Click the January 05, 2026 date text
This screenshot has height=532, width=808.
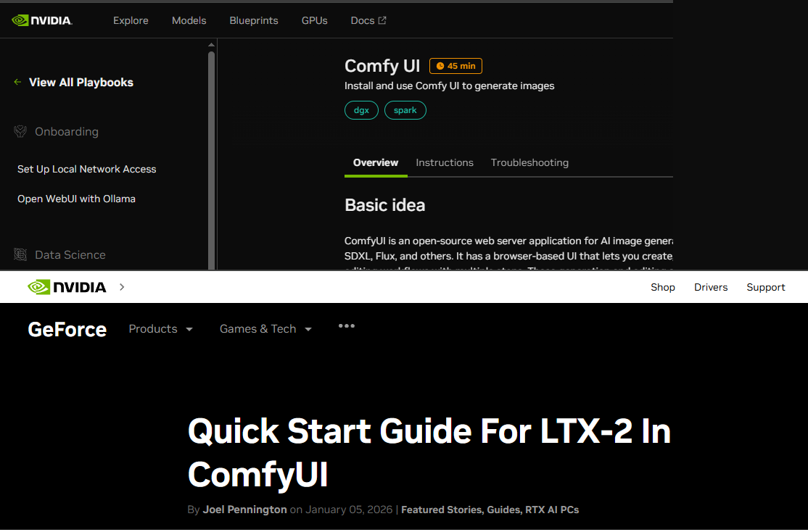pyautogui.click(x=349, y=510)
